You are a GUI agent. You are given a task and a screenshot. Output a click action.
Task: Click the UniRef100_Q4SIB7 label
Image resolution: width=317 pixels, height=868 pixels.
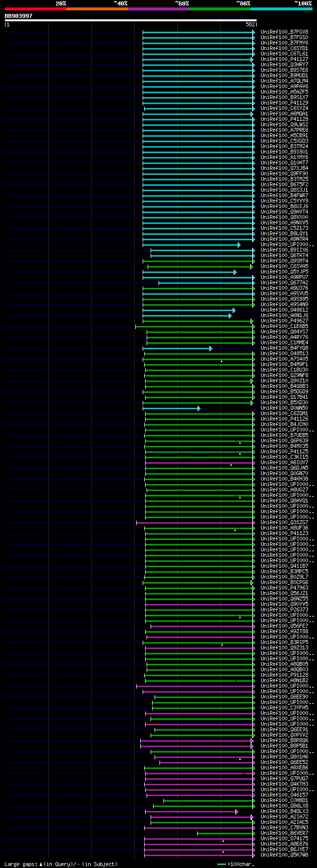(284, 566)
